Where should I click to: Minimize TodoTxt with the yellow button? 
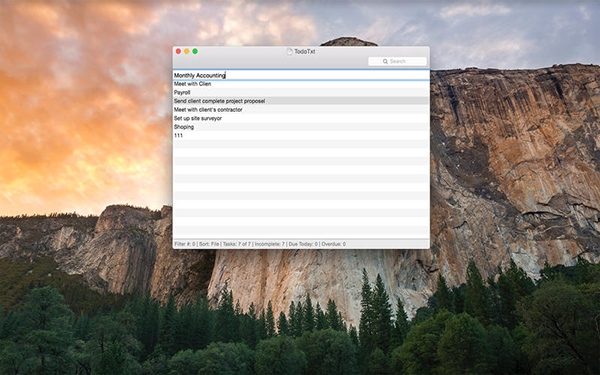click(187, 51)
